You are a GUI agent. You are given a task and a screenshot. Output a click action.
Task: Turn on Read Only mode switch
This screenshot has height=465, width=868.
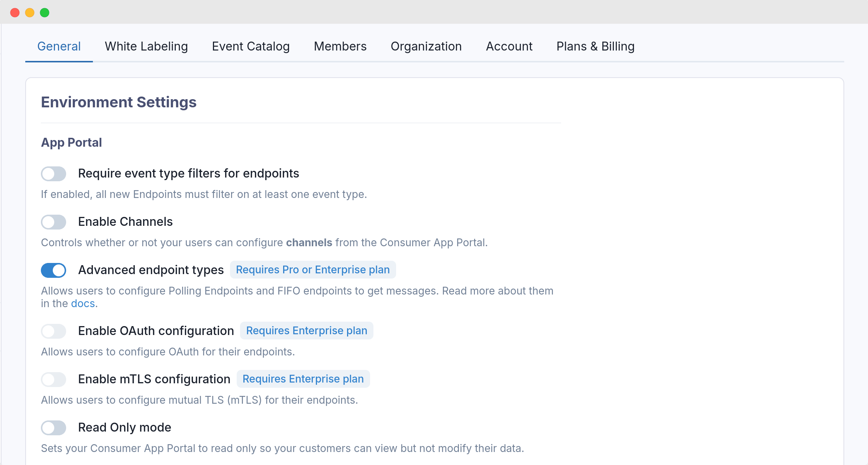(54, 428)
